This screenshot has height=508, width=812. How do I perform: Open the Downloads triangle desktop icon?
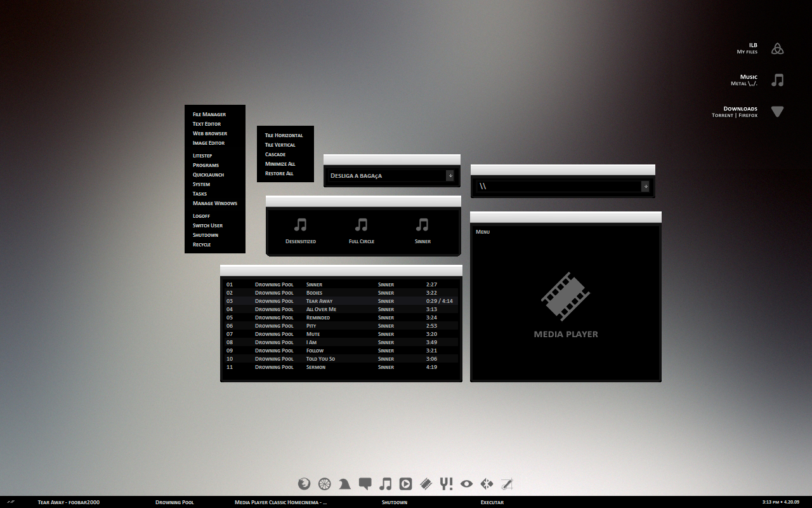point(777,112)
